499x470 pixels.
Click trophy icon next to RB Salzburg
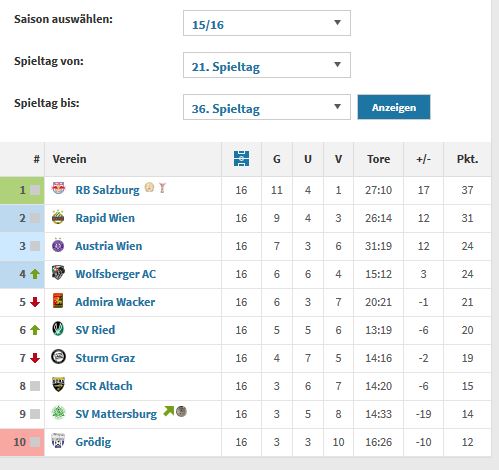(162, 188)
